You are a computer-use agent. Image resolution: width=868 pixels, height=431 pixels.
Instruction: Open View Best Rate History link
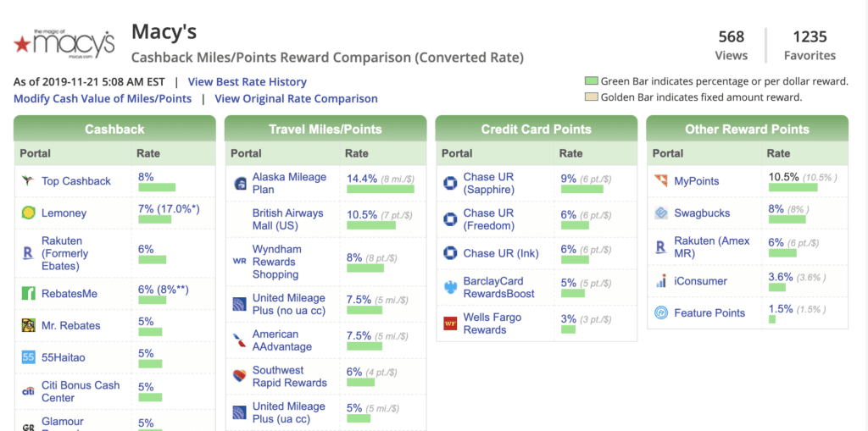point(247,82)
